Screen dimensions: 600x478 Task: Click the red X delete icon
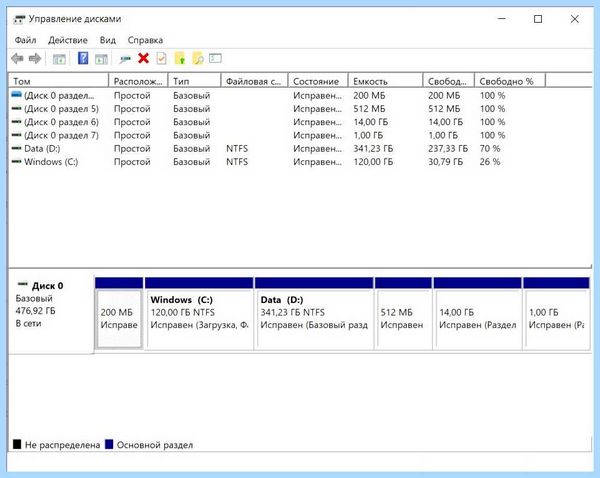tap(143, 58)
